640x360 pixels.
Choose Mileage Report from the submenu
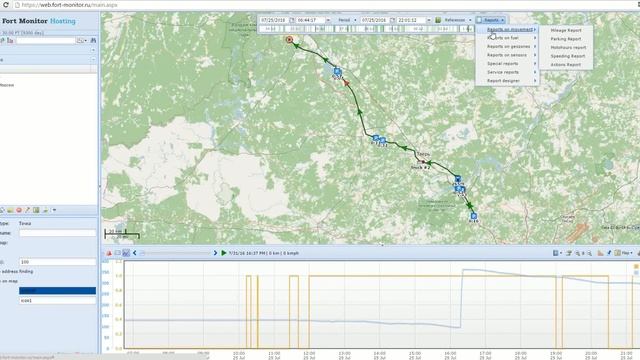click(566, 30)
